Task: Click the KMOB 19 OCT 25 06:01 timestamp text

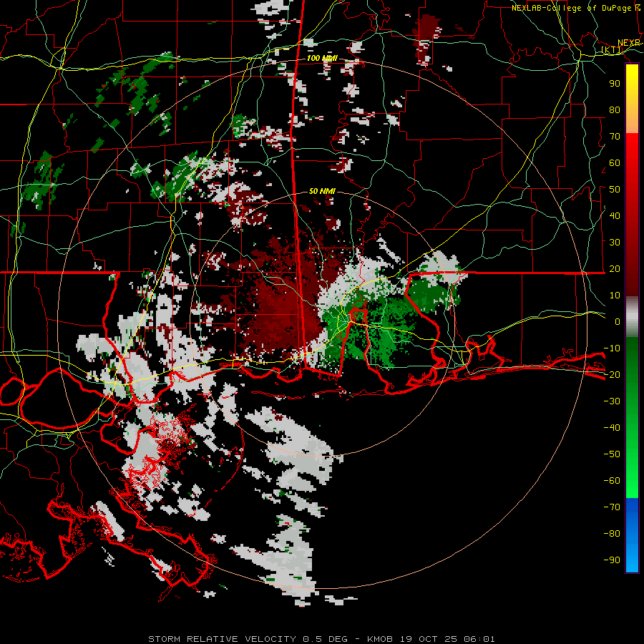Action: click(x=431, y=639)
